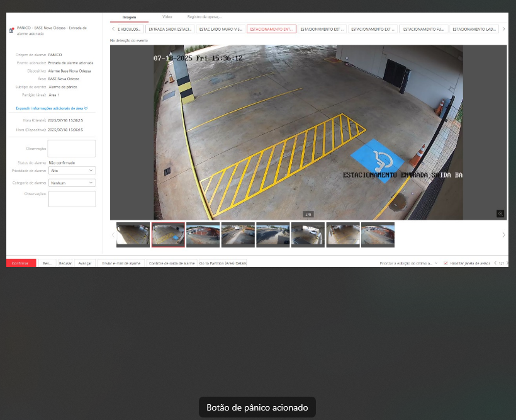The image size is (516, 420).
Task: Select the 'ENTRADA SAIDA ESTACI...' camera tab
Action: pos(169,29)
